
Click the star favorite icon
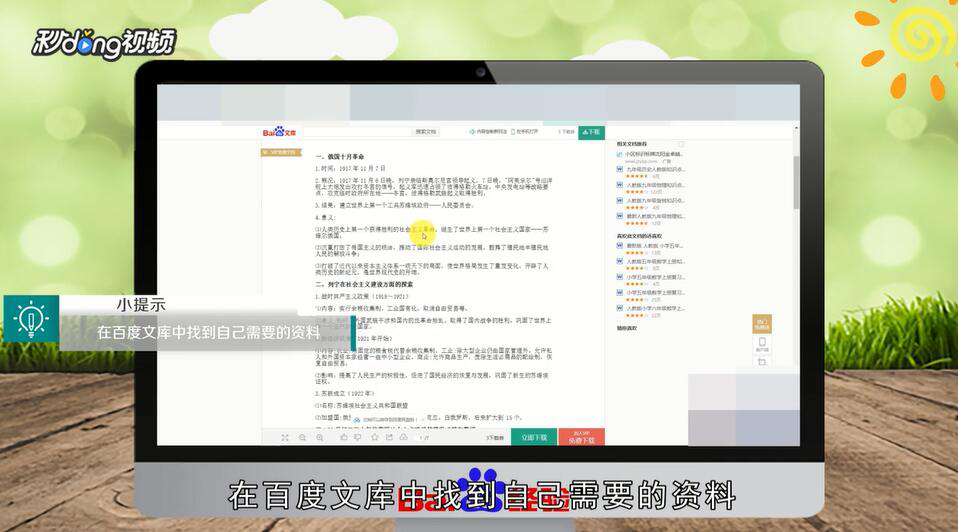[x=375, y=437]
